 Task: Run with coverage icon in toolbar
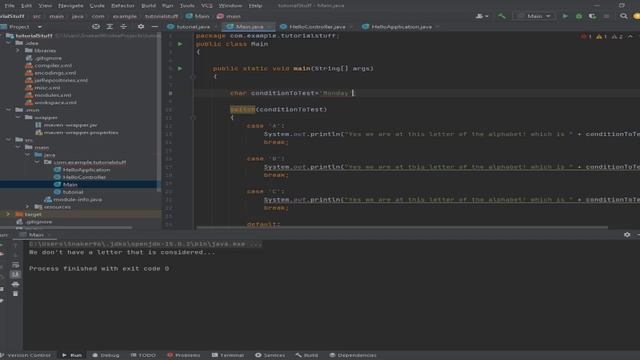(x=592, y=16)
